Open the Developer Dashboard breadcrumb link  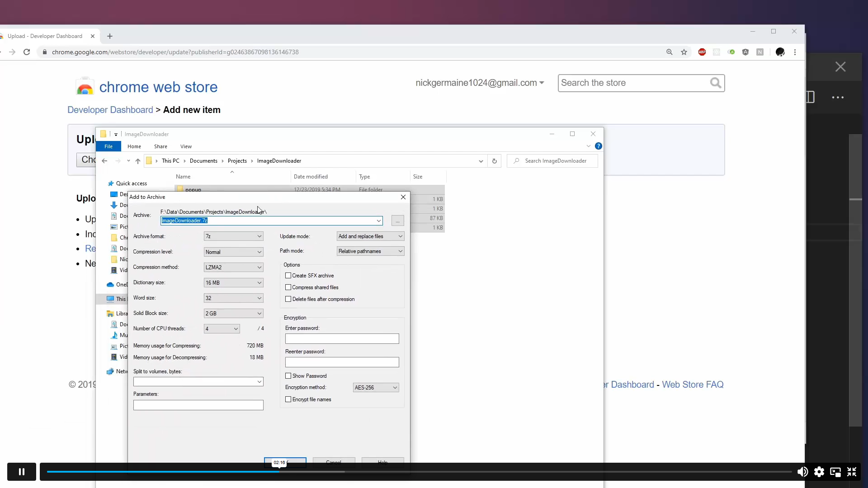[x=110, y=110]
